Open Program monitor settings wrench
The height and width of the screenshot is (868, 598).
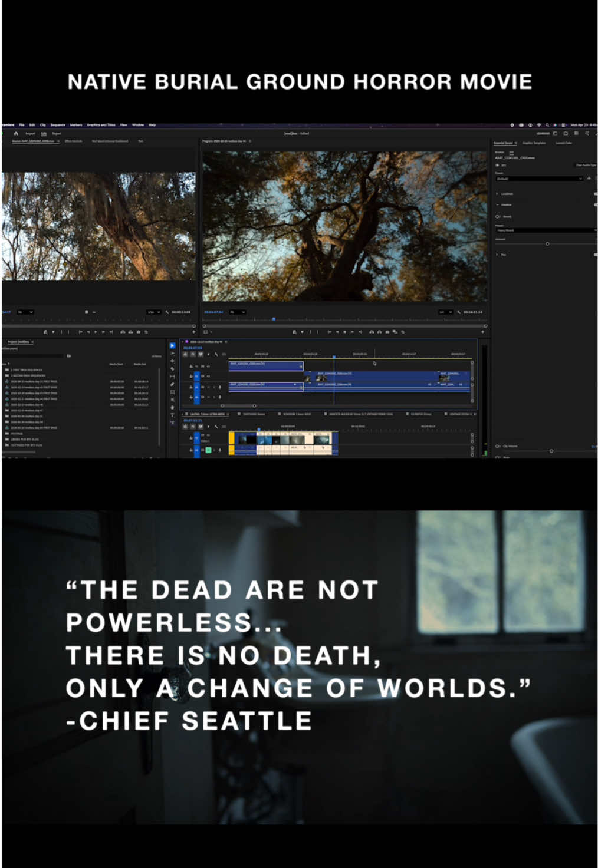[x=458, y=312]
